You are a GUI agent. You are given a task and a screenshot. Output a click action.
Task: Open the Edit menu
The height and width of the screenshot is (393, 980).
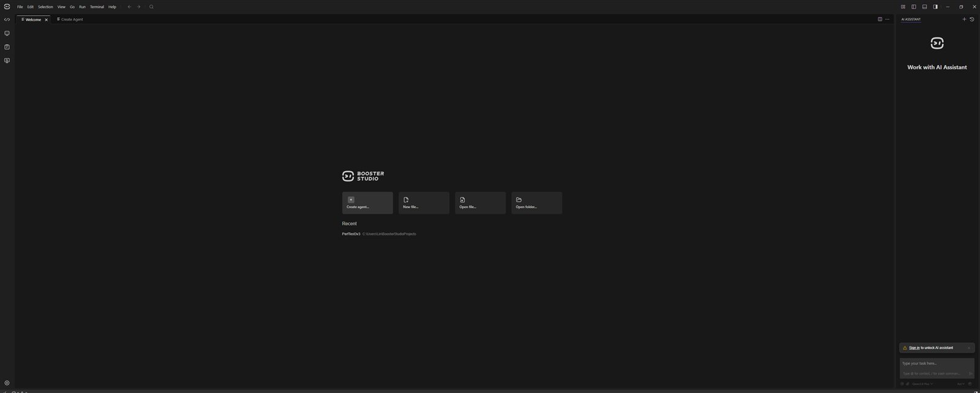pyautogui.click(x=30, y=7)
